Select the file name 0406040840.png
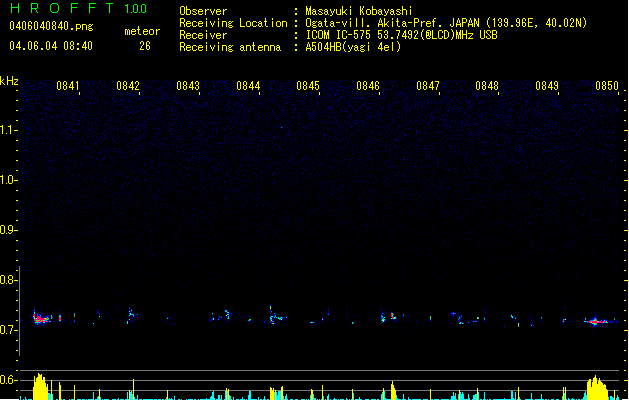 click(x=51, y=26)
